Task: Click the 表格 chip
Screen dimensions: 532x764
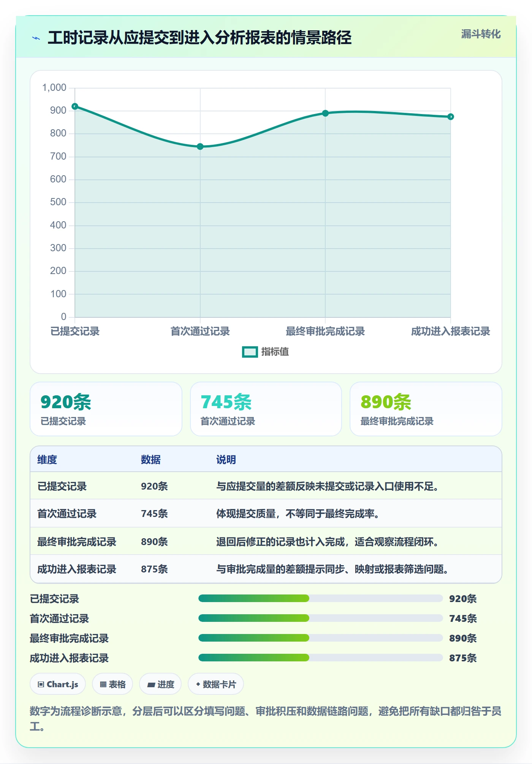Action: [112, 684]
